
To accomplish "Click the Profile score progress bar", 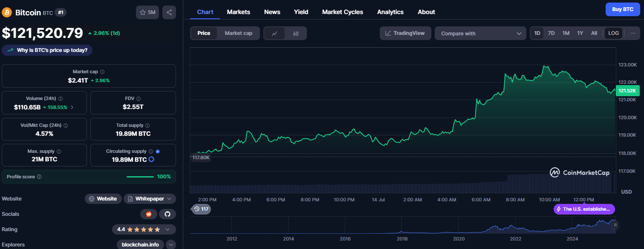I will (140, 177).
